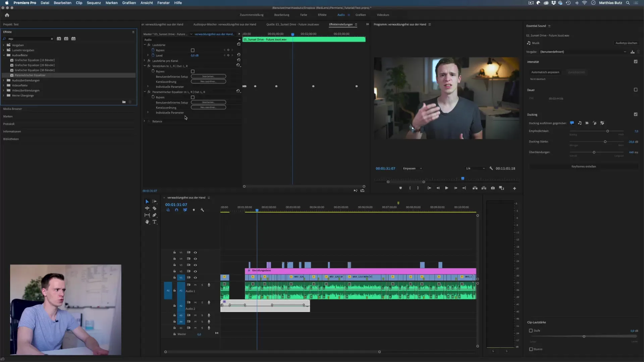Open Program monitor settings wrench
644x362 pixels.
(491, 168)
